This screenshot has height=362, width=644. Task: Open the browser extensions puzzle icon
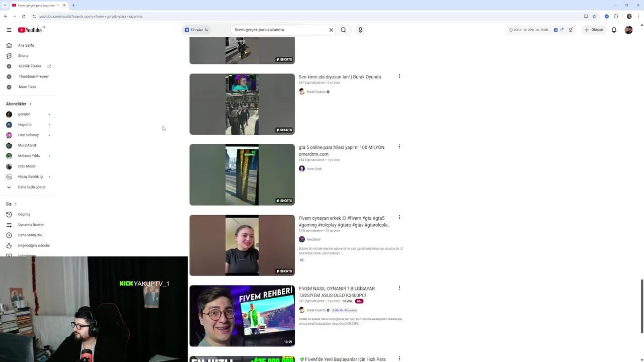(x=616, y=17)
